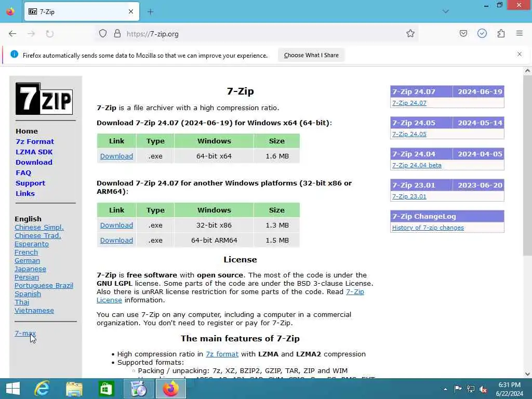The height and width of the screenshot is (399, 532).
Task: Download the 64-bit ARM64 .exe installer
Action: click(116, 240)
